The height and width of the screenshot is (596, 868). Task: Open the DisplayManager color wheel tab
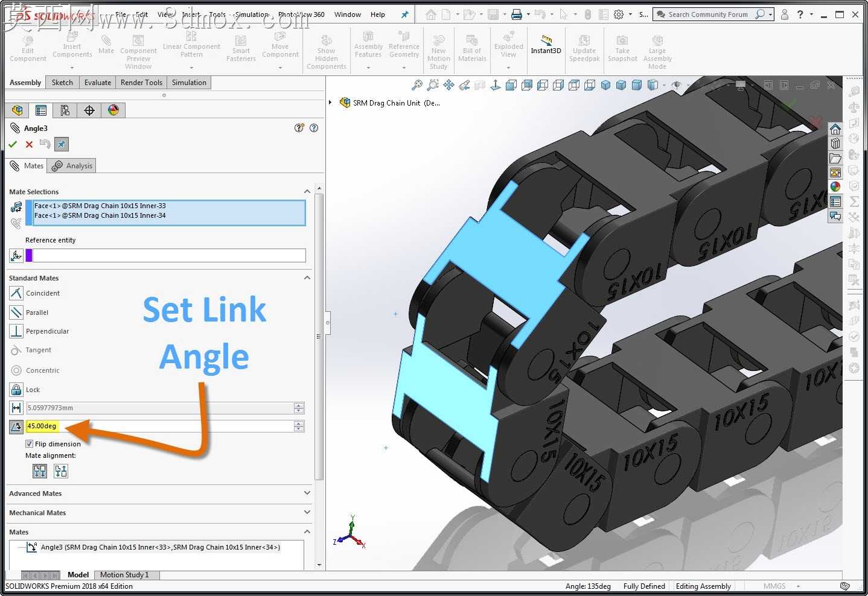pyautogui.click(x=113, y=110)
